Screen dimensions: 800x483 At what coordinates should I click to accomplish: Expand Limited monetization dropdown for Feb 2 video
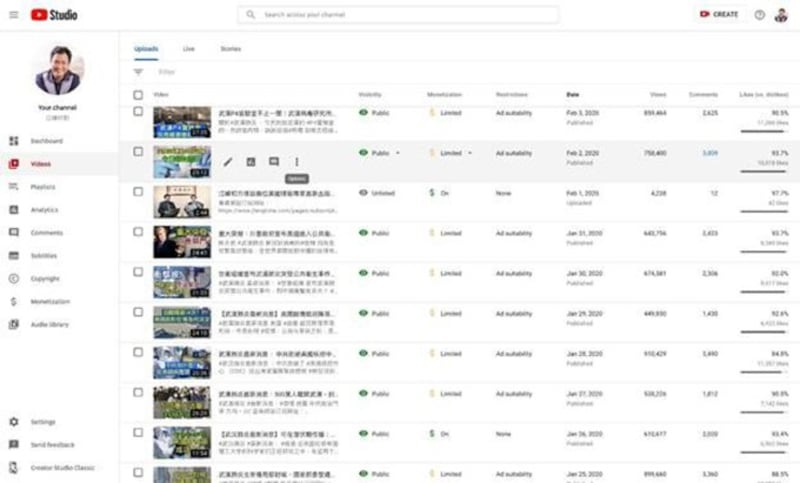[x=469, y=153]
